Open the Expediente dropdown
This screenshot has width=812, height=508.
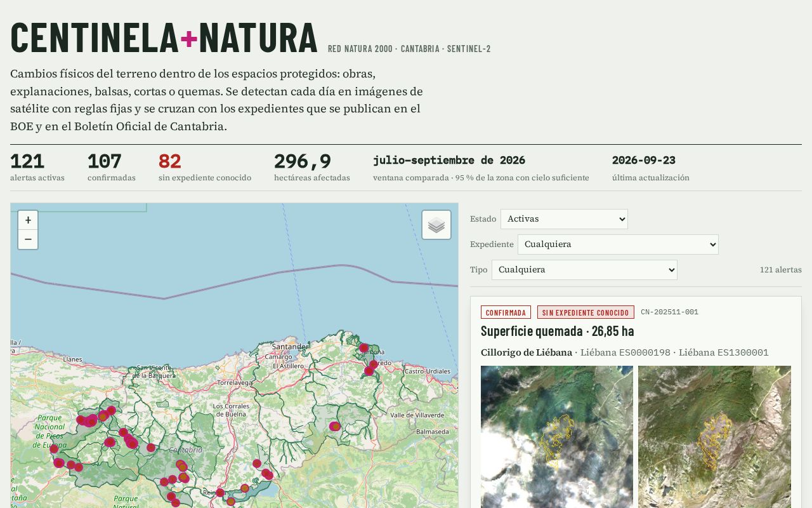pos(618,244)
